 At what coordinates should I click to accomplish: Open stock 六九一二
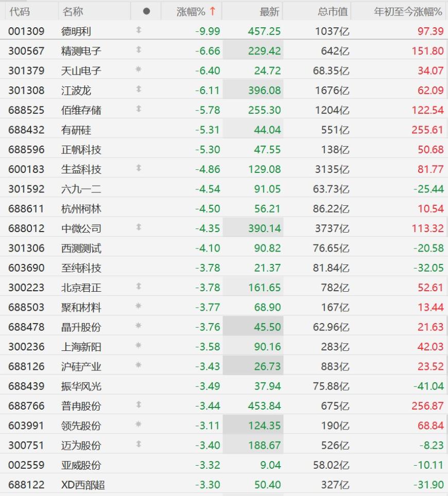[x=81, y=189]
